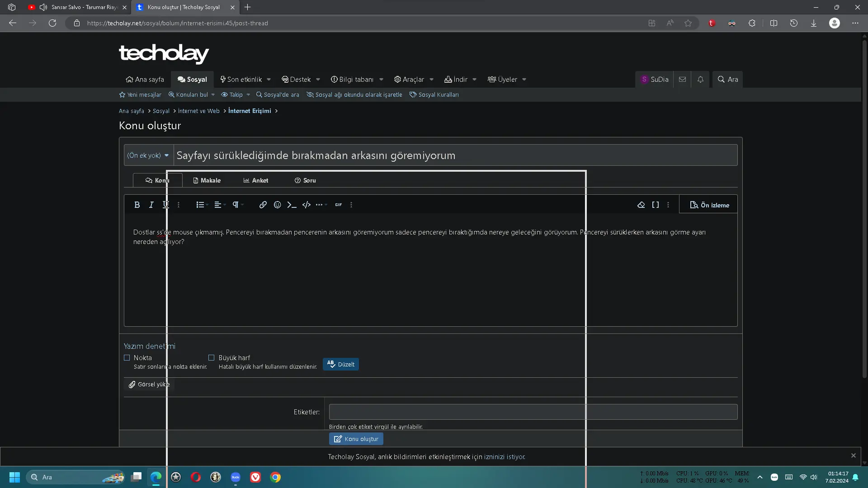Reload the browser page

52,23
